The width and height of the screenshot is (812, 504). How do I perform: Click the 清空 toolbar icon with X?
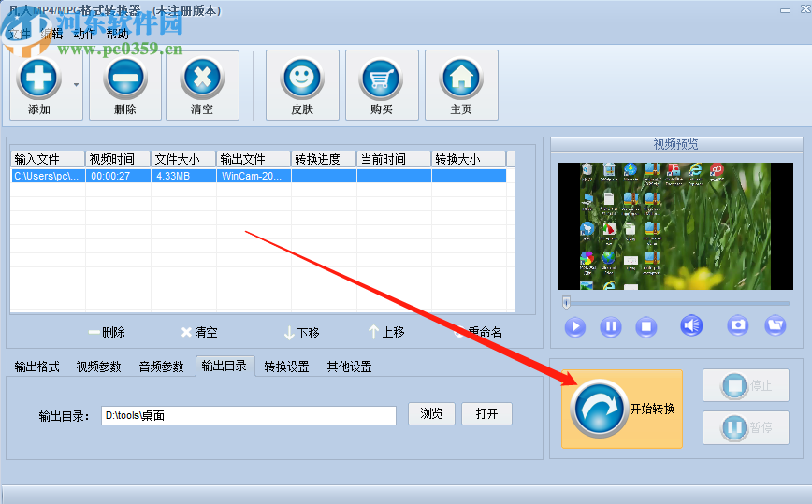(202, 85)
